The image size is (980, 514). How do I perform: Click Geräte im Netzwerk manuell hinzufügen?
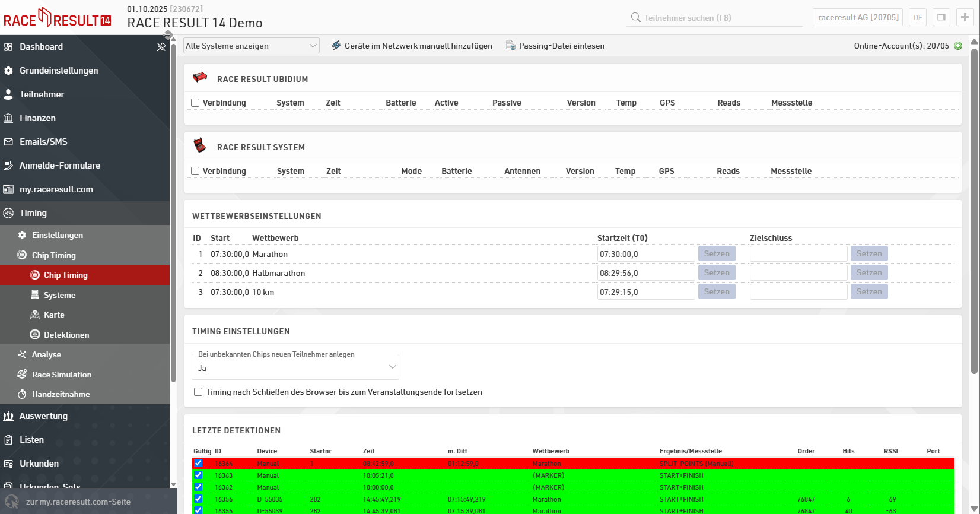pos(412,46)
